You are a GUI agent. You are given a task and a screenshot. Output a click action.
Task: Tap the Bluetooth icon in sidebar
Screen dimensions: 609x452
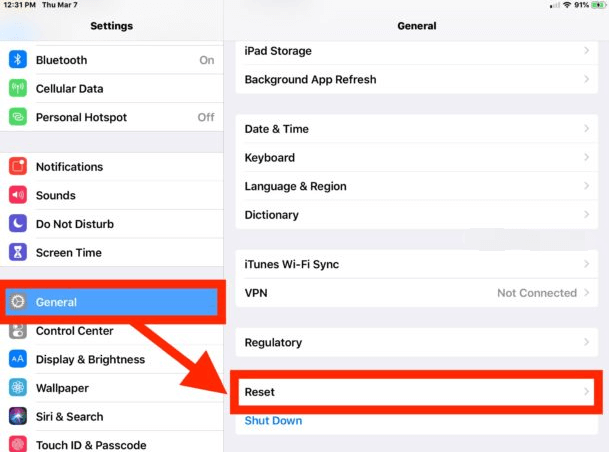point(18,60)
